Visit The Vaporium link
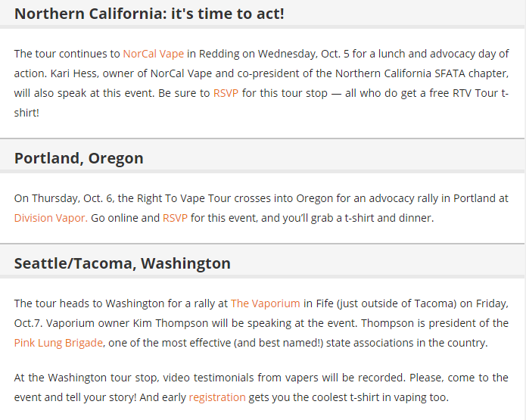The image size is (526, 420). pyautogui.click(x=265, y=303)
